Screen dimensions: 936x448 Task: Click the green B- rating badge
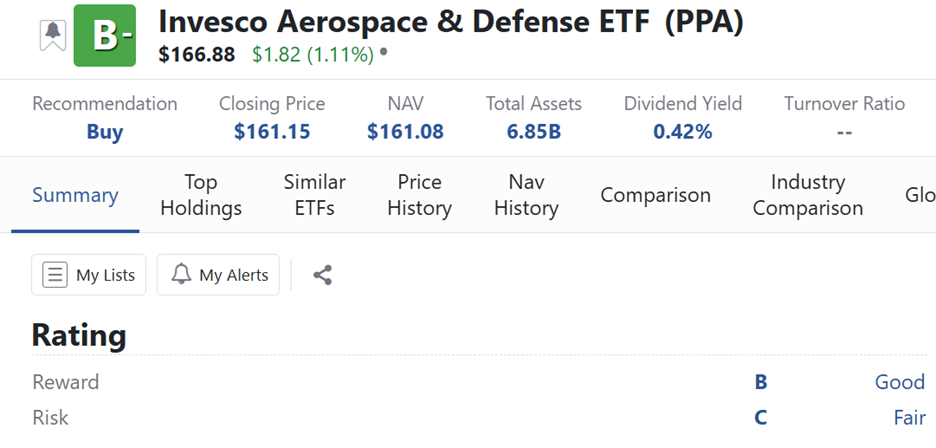tap(104, 36)
